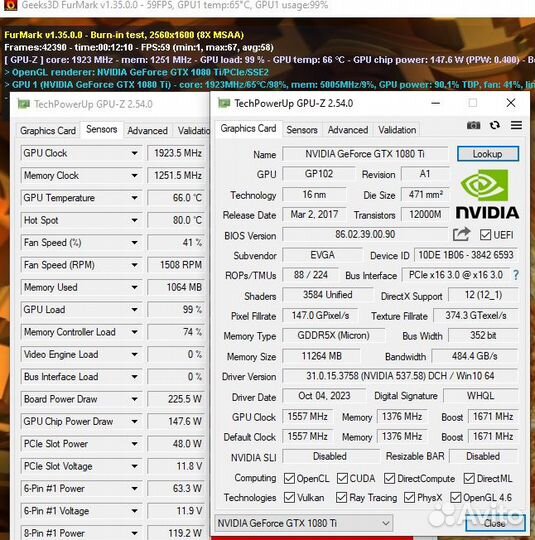The width and height of the screenshot is (535, 540).
Task: Open the GPU Chip Power Draw dropdown
Action: [x=135, y=422]
